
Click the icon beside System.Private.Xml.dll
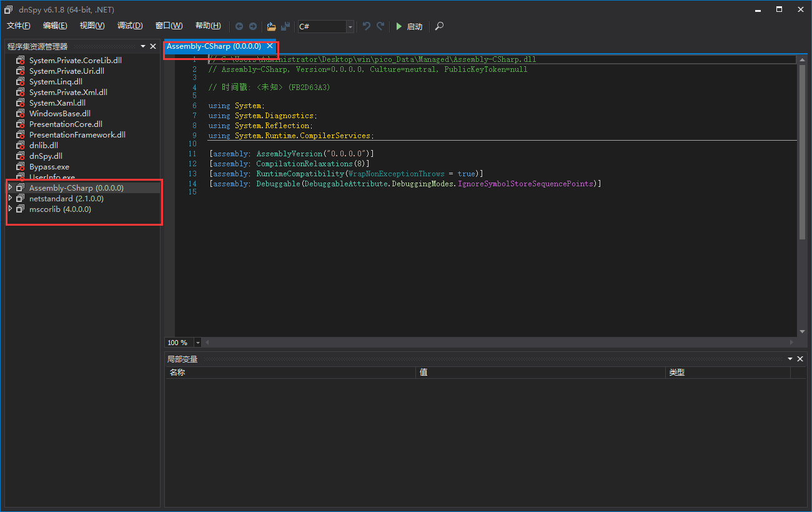[20, 93]
